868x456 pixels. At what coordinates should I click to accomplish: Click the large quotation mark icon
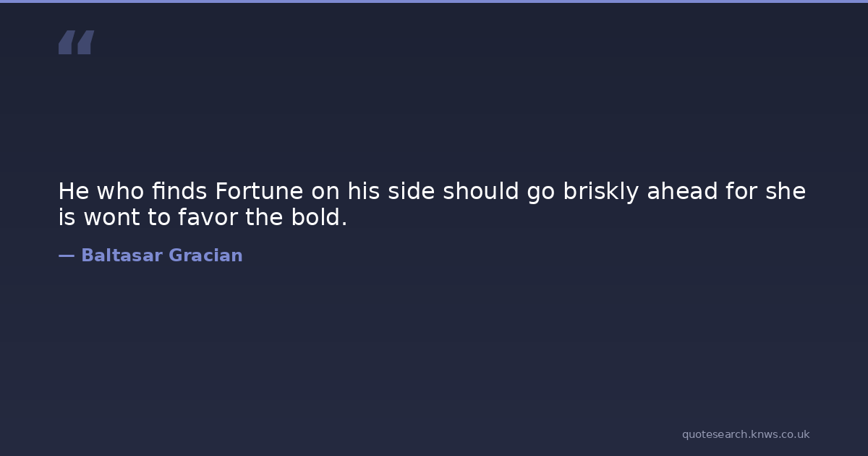(x=76, y=43)
